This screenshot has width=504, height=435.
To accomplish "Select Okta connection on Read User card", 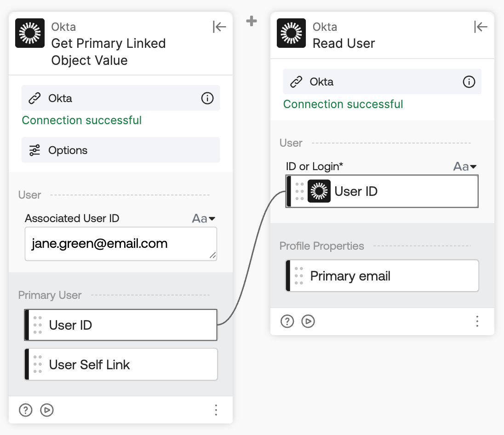I will coord(382,82).
